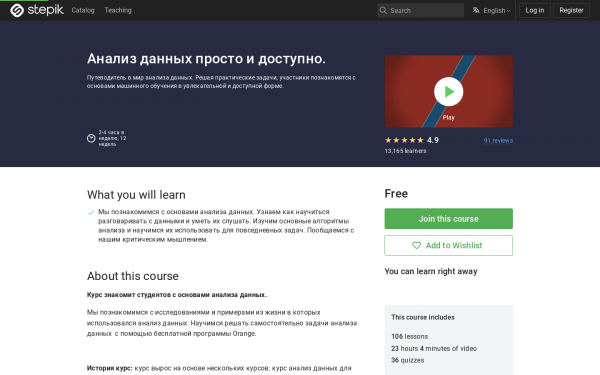Click 'Курс знакомит студентов' bold line
The width and height of the screenshot is (600, 375).
tap(177, 295)
